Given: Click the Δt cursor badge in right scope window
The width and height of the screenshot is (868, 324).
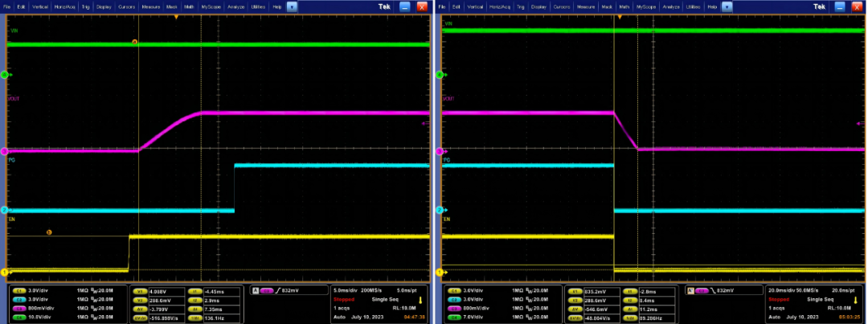Looking at the screenshot, I should coord(630,309).
